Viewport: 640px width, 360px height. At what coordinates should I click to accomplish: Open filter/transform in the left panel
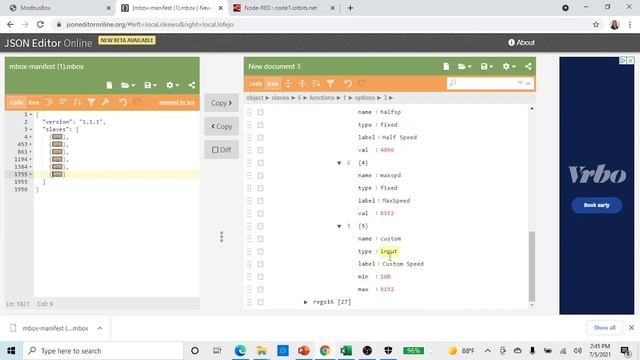click(x=91, y=102)
